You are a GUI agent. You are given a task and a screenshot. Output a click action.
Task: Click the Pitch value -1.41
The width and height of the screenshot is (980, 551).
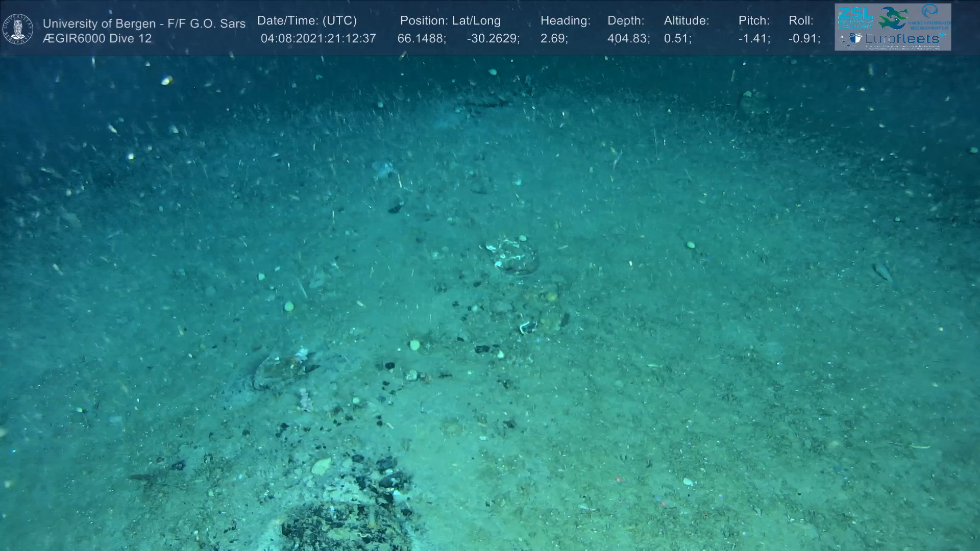tap(754, 39)
